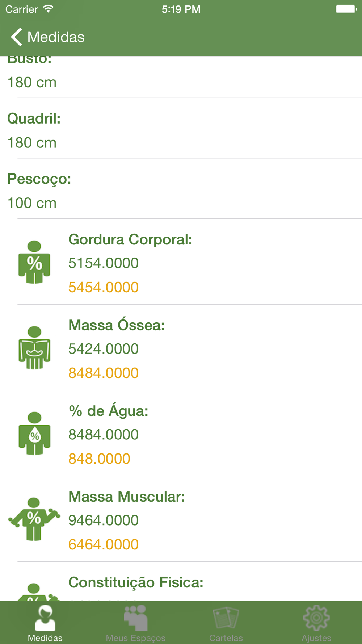Go back via the Medidas header label

click(56, 37)
